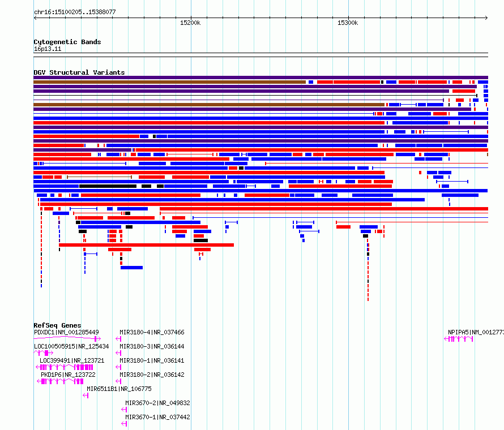
Task: Click the 15300k ruler tick label
Action: tap(348, 23)
